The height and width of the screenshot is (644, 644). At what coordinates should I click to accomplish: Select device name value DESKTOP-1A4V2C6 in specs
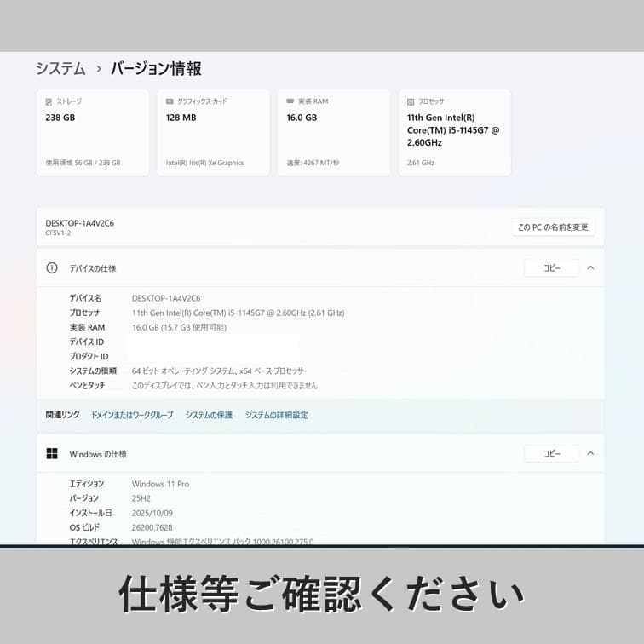tap(166, 298)
